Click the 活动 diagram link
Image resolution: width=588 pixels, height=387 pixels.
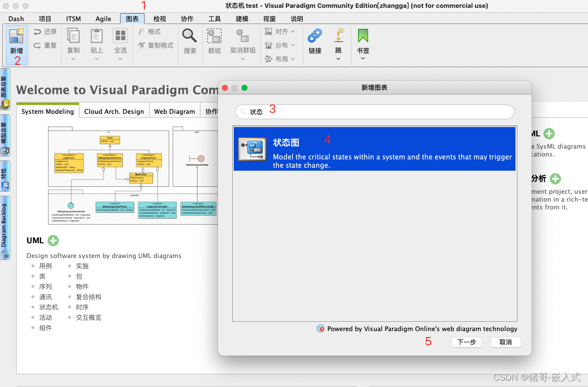pyautogui.click(x=46, y=317)
